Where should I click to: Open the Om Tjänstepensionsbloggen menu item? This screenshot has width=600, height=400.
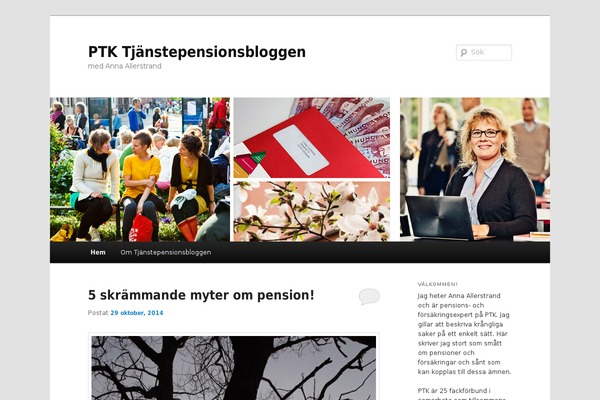pyautogui.click(x=166, y=252)
